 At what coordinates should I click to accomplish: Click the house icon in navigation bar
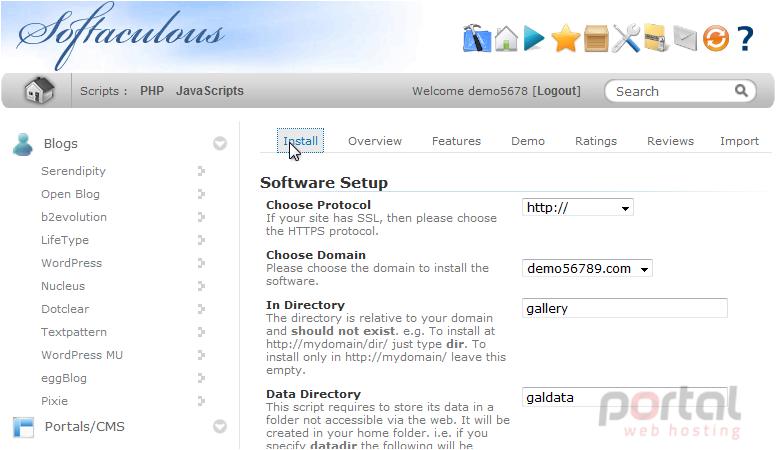pyautogui.click(x=39, y=90)
